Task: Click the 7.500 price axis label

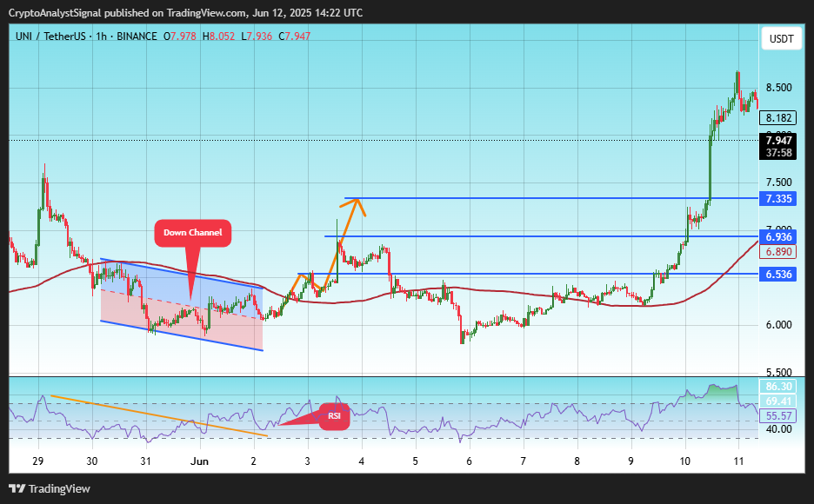Action: pos(778,182)
